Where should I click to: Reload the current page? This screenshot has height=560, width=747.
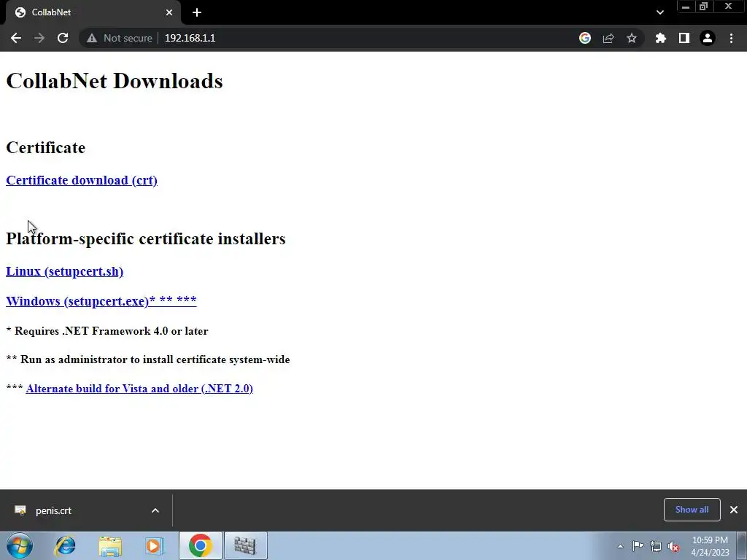(63, 38)
